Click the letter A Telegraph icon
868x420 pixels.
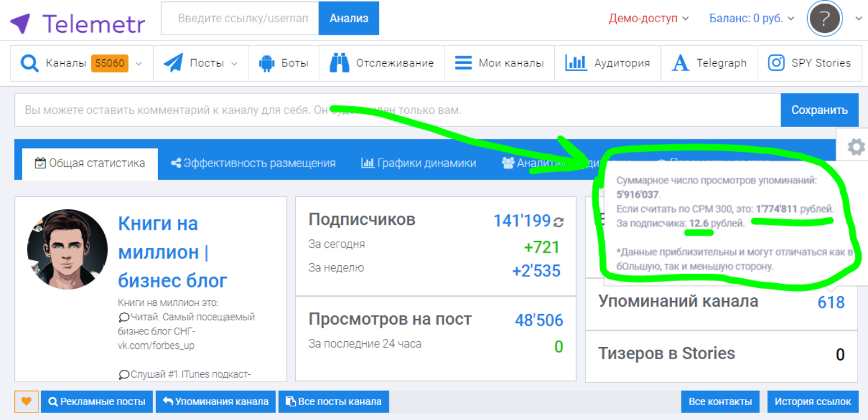(681, 63)
